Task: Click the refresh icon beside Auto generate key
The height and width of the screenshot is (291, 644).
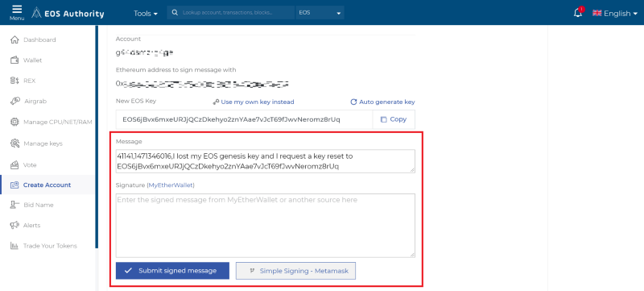Action: [353, 102]
